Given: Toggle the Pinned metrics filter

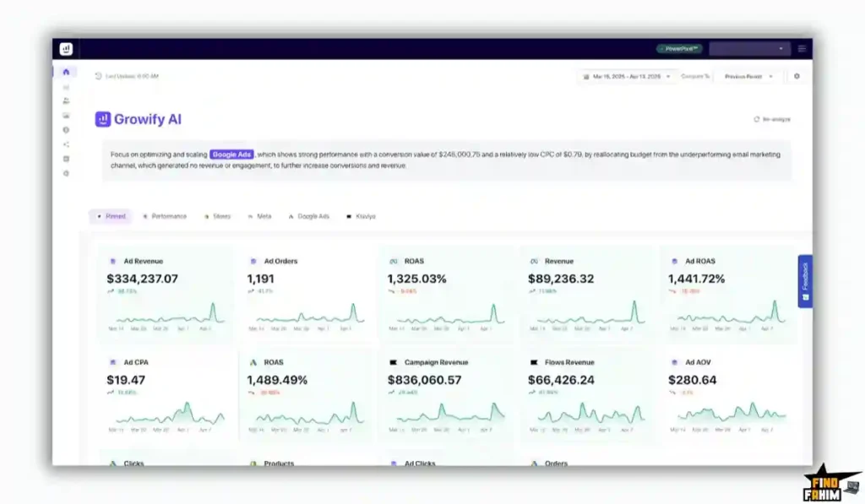Looking at the screenshot, I should [x=115, y=215].
